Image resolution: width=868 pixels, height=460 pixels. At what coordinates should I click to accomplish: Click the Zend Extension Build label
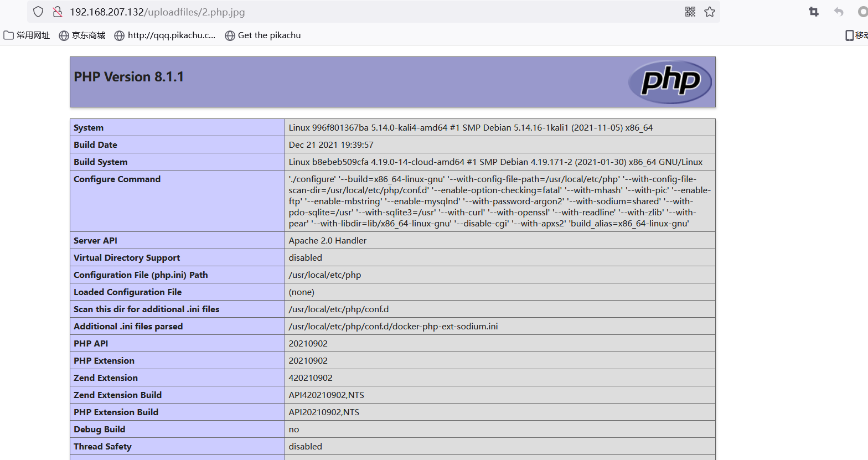(118, 395)
